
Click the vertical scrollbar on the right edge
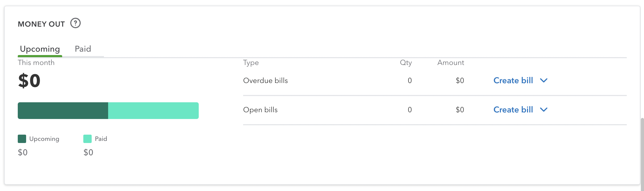coord(642,154)
